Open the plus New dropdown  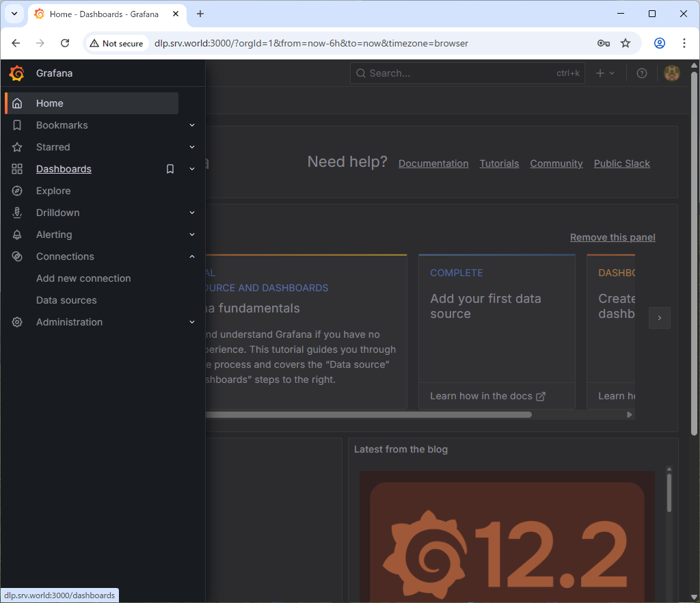click(605, 73)
